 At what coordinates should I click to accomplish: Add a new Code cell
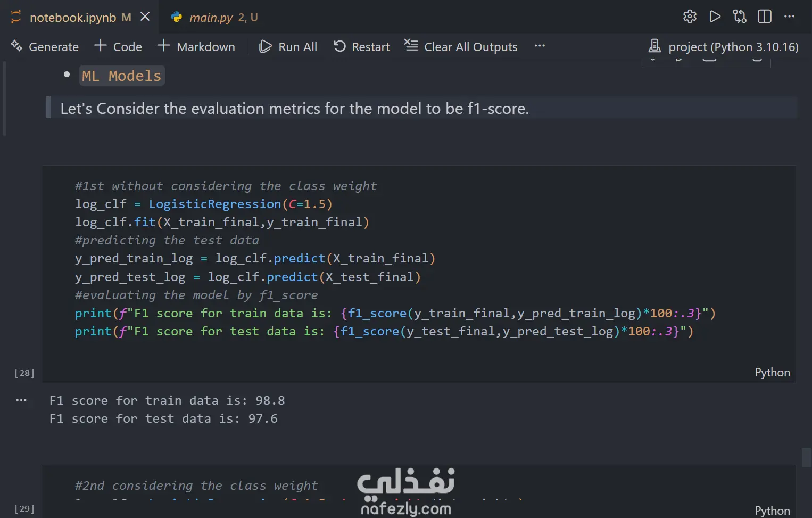118,47
